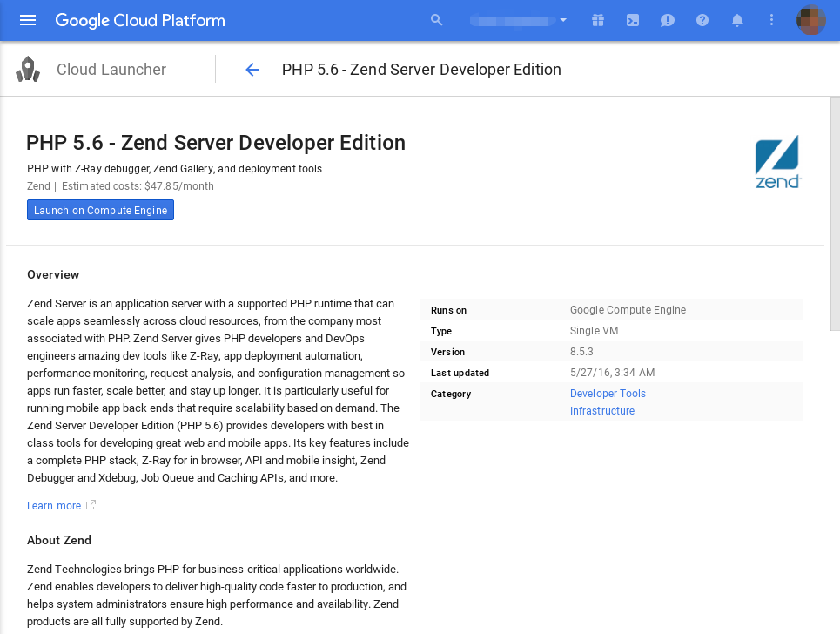Open the project selector dropdown
This screenshot has height=634, width=840.
pos(518,20)
